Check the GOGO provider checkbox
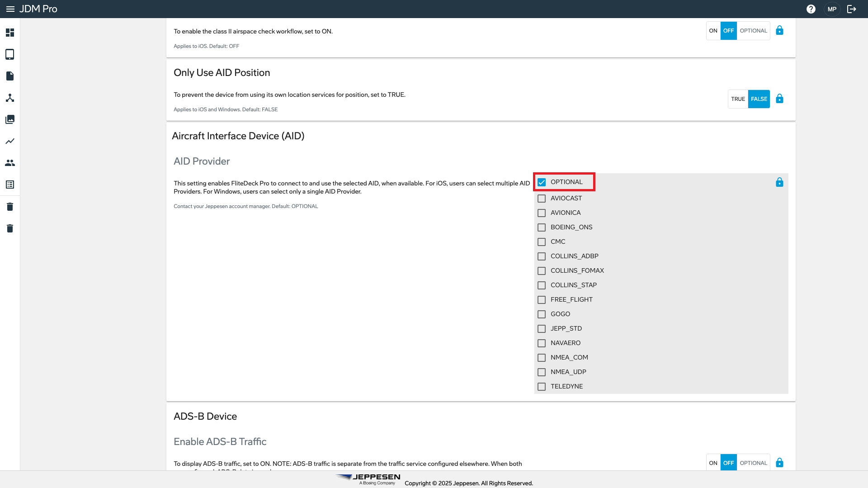The width and height of the screenshot is (868, 488). click(542, 314)
